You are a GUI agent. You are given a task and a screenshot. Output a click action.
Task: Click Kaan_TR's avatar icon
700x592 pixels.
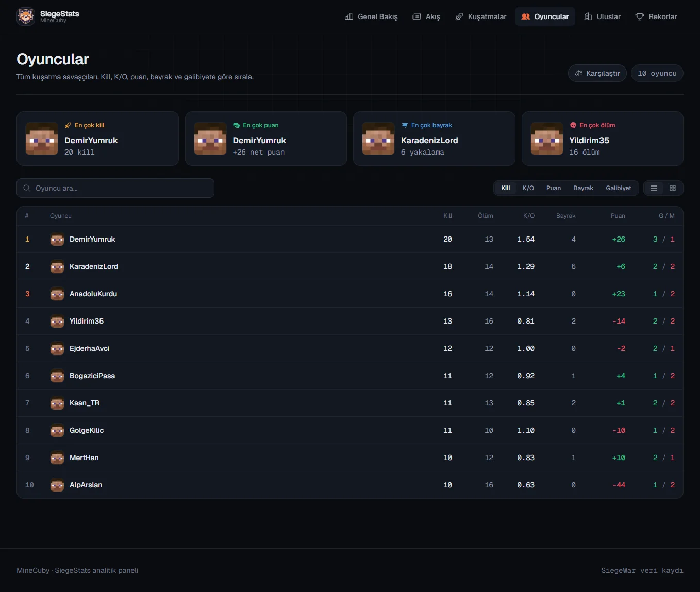[x=57, y=403]
